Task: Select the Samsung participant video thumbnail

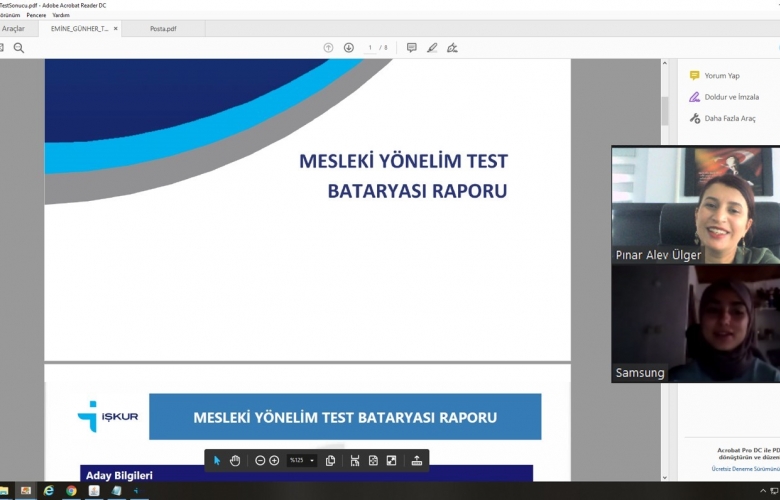Action: [696, 323]
